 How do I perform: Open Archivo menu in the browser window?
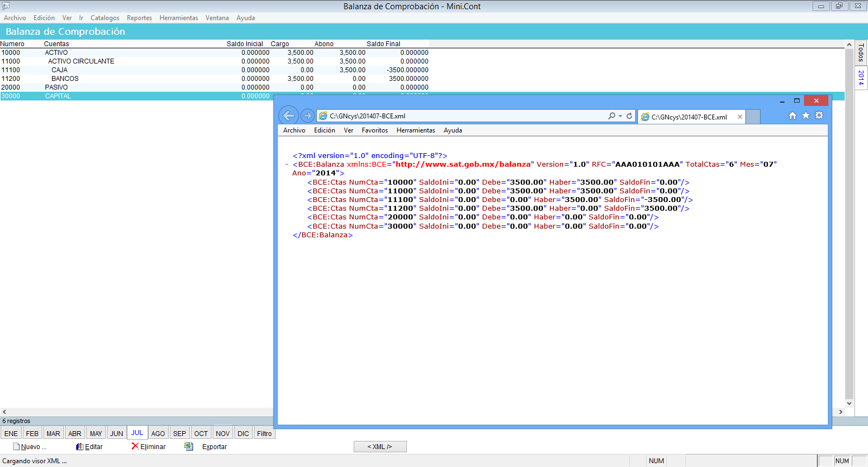point(294,130)
